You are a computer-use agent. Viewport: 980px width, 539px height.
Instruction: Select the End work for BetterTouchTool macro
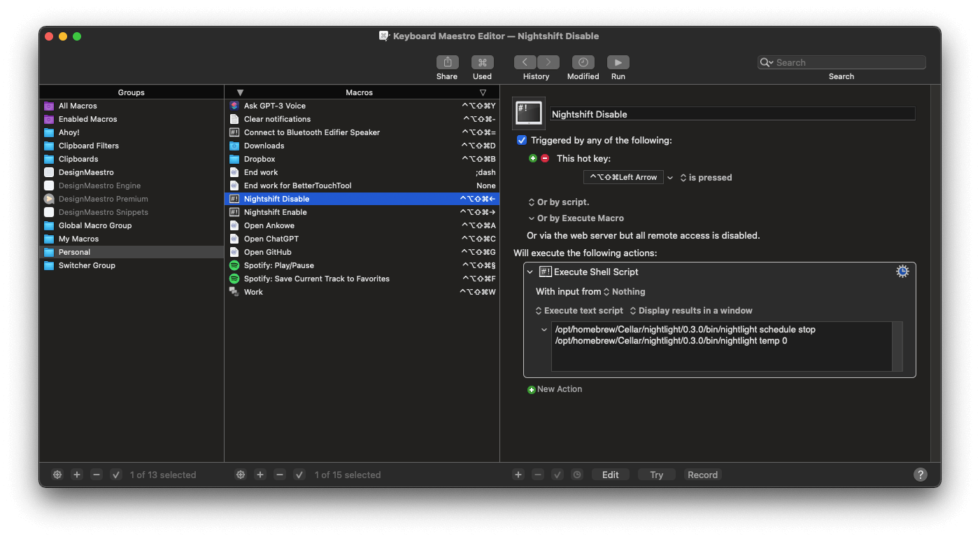click(x=362, y=185)
